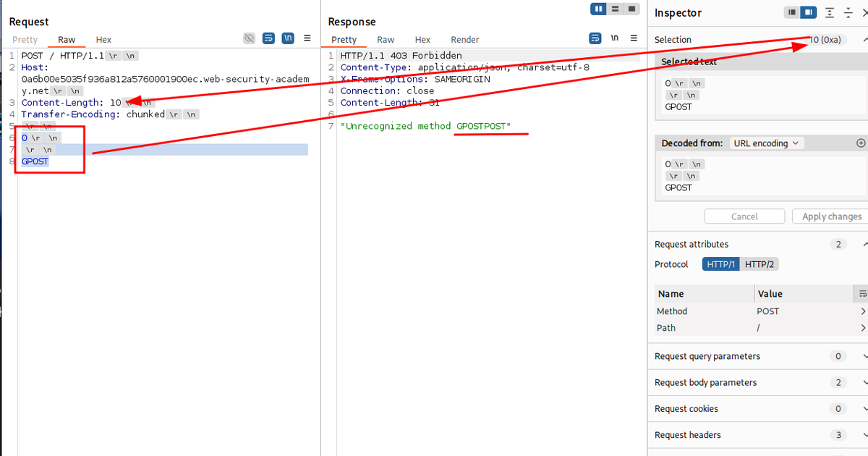Open the Response panel hamburger menu

point(634,38)
